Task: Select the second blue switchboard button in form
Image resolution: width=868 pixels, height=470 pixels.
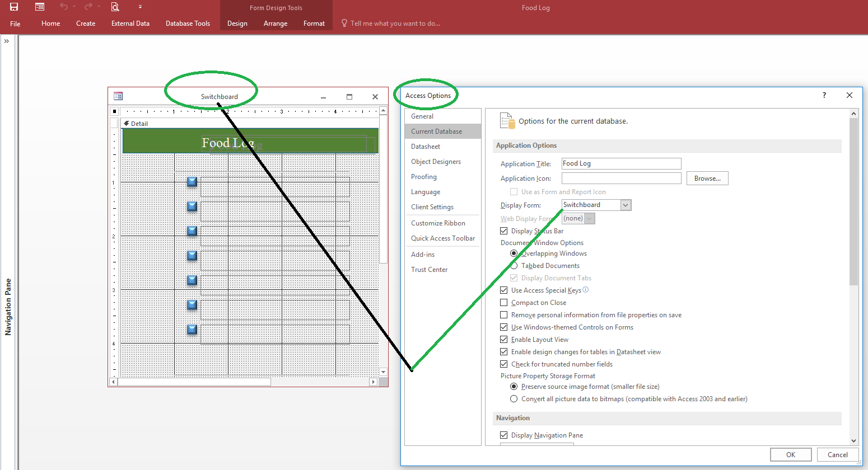Action: pos(192,206)
